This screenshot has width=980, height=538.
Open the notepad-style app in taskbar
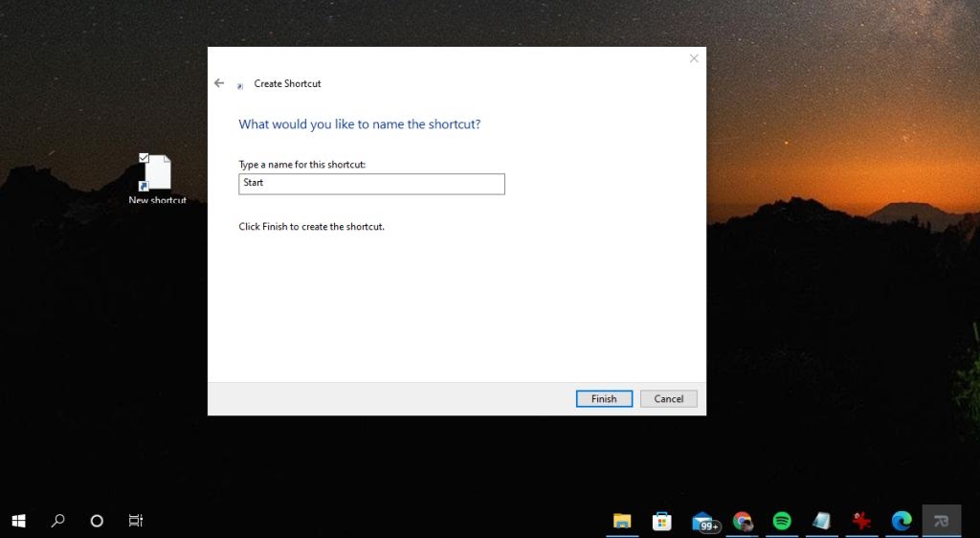821,521
